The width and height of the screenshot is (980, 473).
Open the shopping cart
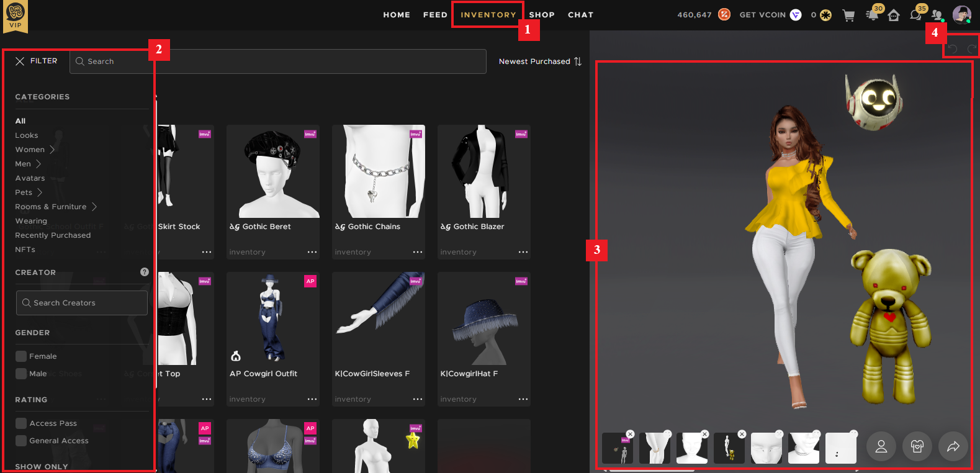coord(848,15)
